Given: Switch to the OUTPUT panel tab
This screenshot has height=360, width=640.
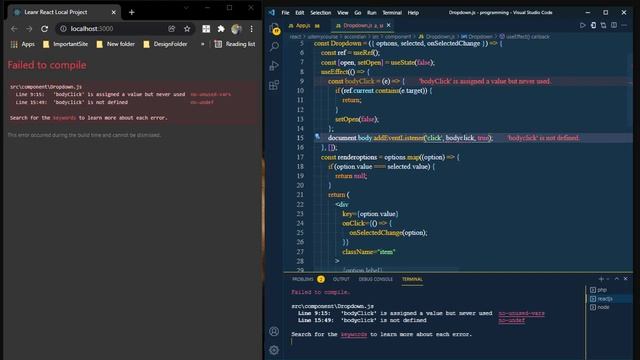Looking at the screenshot, I should tap(341, 279).
